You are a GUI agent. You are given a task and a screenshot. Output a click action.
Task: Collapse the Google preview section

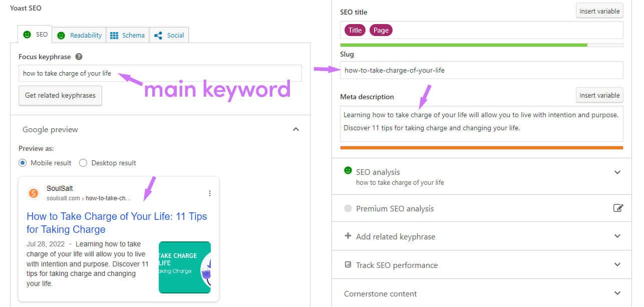click(295, 129)
